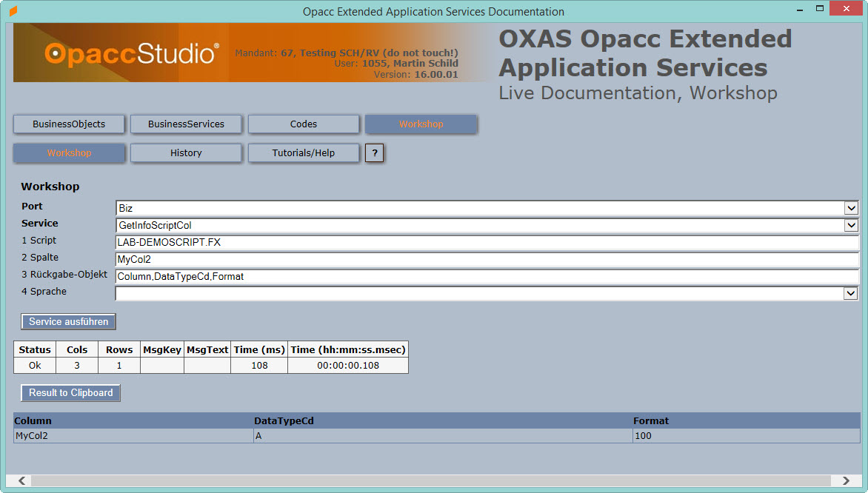Expand the Port dropdown
This screenshot has height=493, width=868.
tap(851, 208)
